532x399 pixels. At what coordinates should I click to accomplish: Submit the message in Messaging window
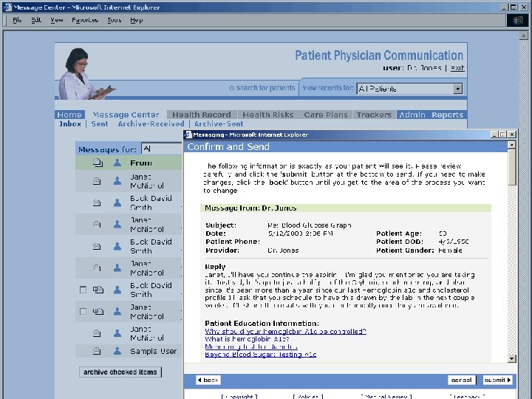(x=497, y=380)
